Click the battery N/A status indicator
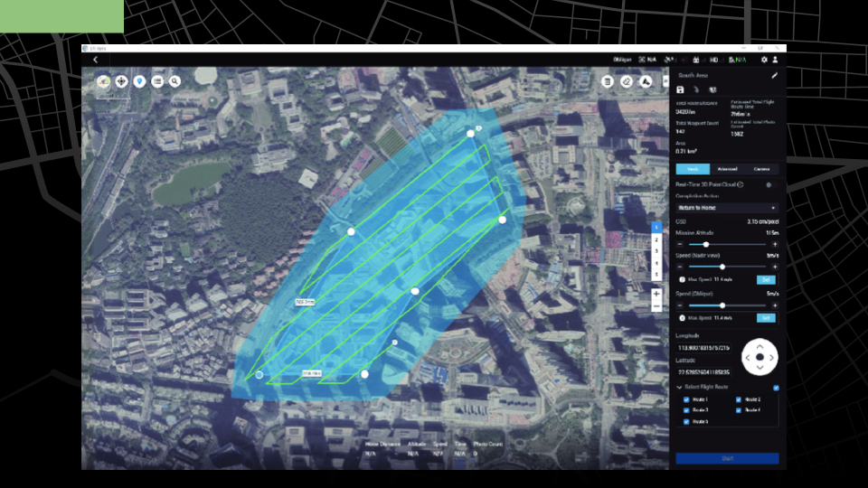 pos(738,60)
